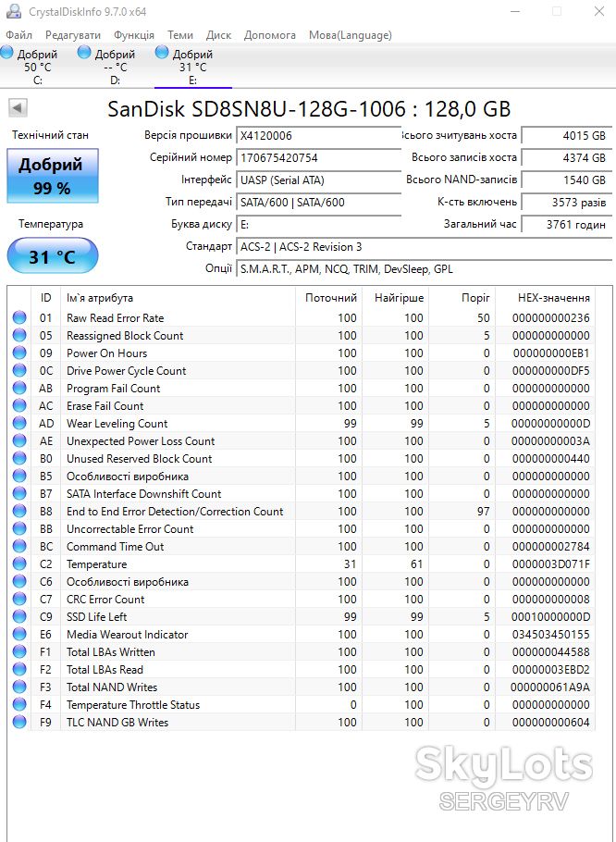616x842 pixels.
Task: Click status orb for Erase Fail Count
Action: [19, 405]
